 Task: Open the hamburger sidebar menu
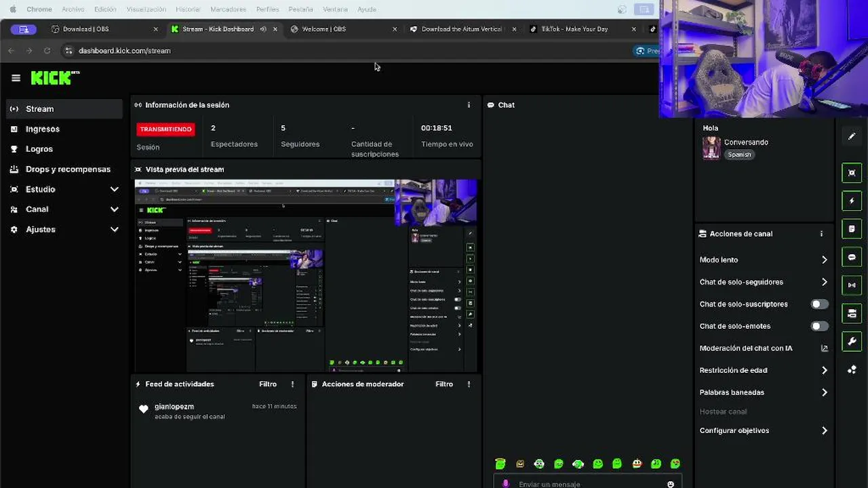(16, 78)
